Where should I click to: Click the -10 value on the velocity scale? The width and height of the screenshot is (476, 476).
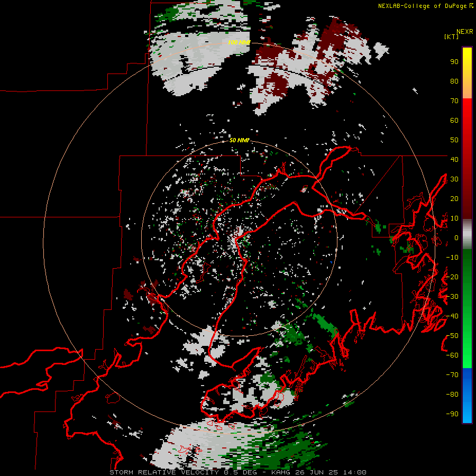(452, 258)
